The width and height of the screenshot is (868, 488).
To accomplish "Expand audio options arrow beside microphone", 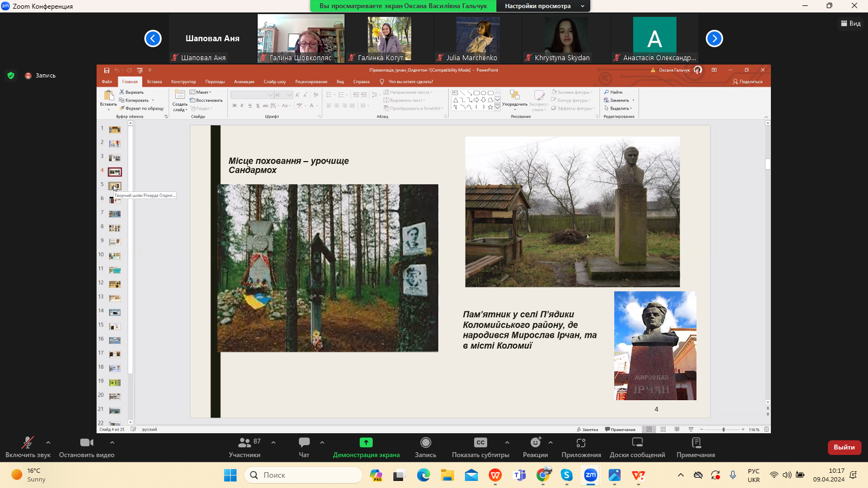I will point(48,442).
